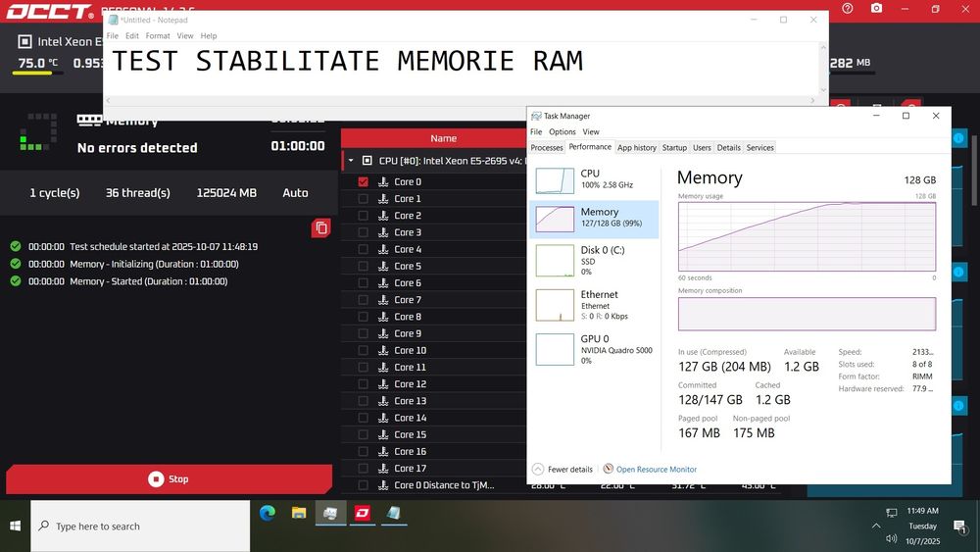
Task: Select GPU 0 NVIDIA Quadro 5000
Action: pos(594,349)
